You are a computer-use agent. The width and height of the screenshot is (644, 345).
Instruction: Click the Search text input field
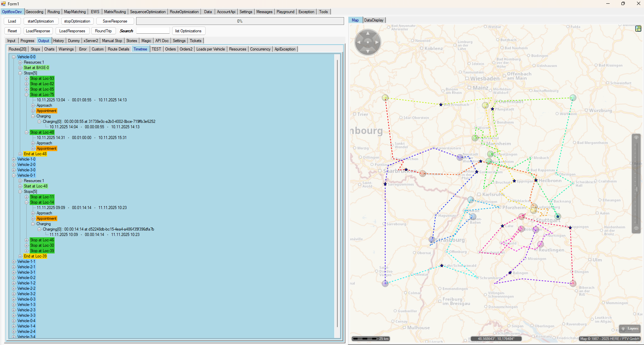pyautogui.click(x=153, y=31)
